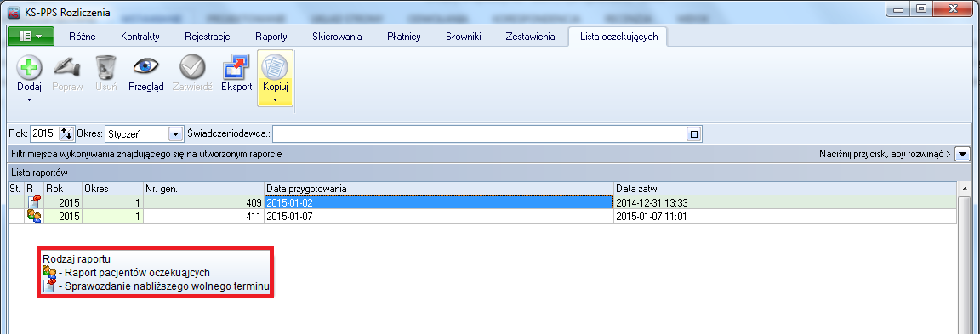The image size is (980, 334).
Task: Select the date 2015-01-02 cell
Action: point(439,202)
